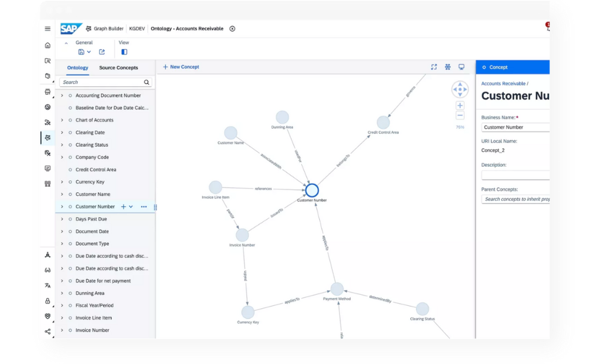Open the Accounts Receivable breadcrumb link

click(503, 84)
